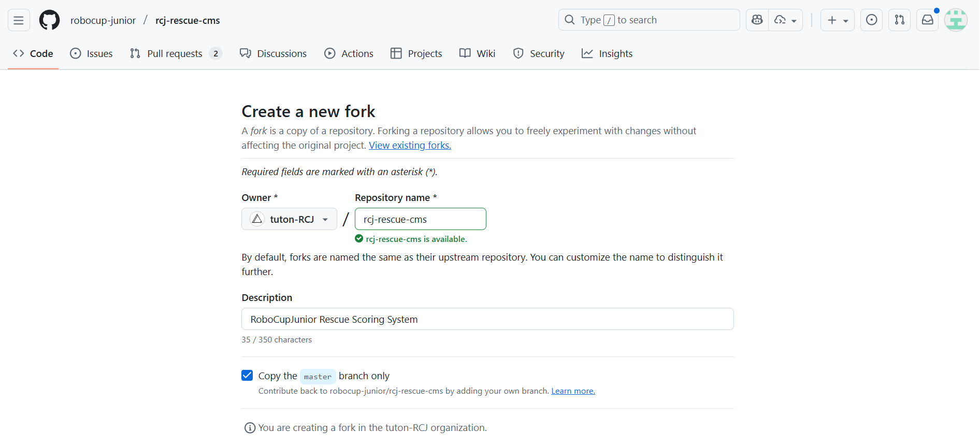980x445 pixels.
Task: Switch to the Code tab
Action: point(33,53)
